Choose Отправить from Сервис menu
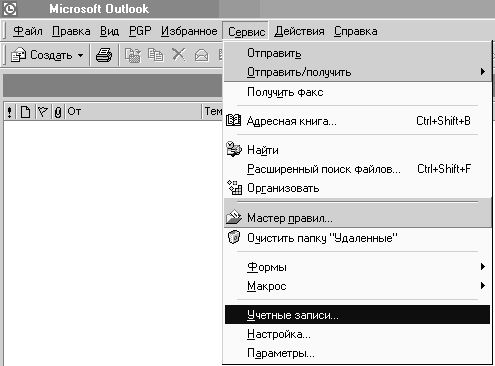This screenshot has width=495, height=366. tap(357, 53)
